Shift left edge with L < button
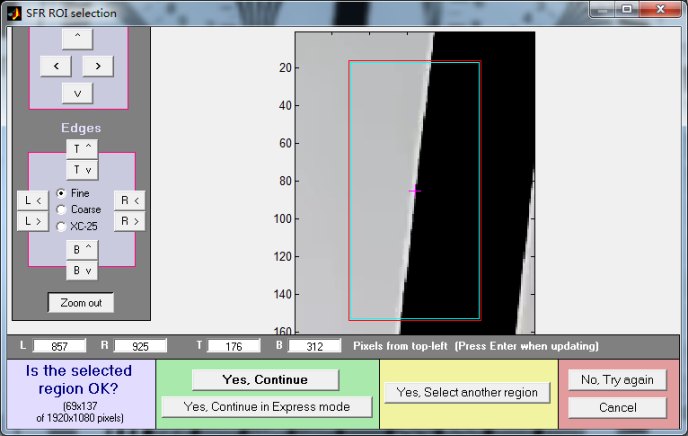Image resolution: width=688 pixels, height=436 pixels. click(32, 200)
